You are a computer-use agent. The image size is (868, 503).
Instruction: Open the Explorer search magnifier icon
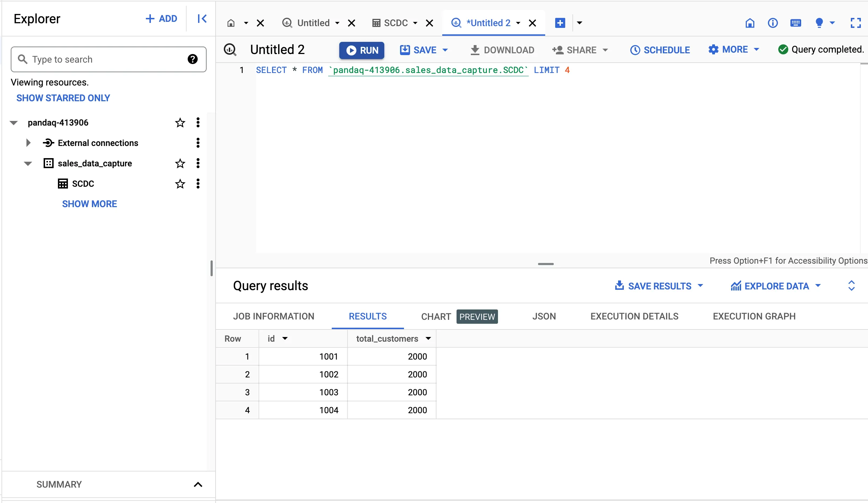pyautogui.click(x=23, y=59)
